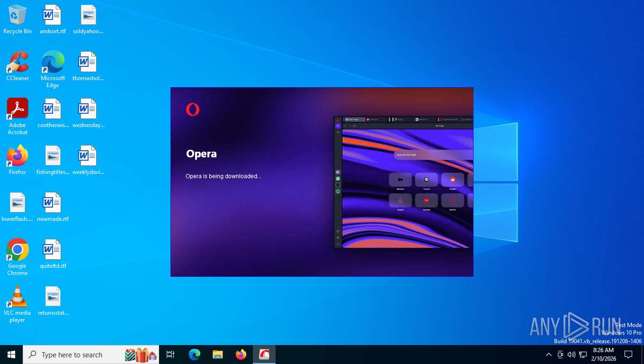Open the Windows Start menu

click(11, 355)
